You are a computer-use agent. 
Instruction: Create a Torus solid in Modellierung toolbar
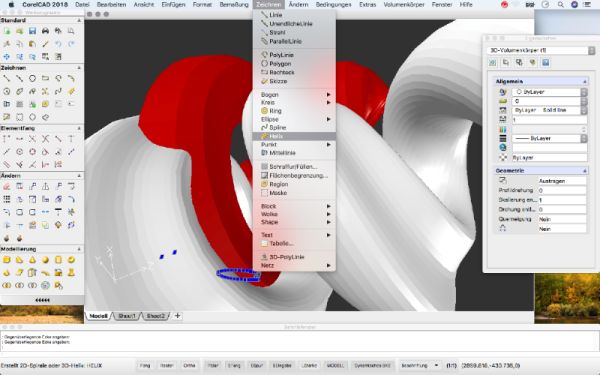point(71,260)
